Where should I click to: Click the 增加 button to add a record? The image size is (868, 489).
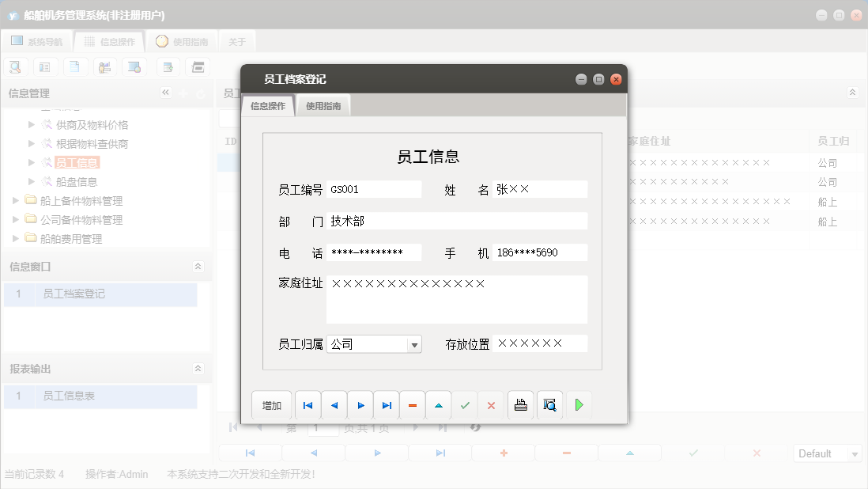pyautogui.click(x=271, y=405)
